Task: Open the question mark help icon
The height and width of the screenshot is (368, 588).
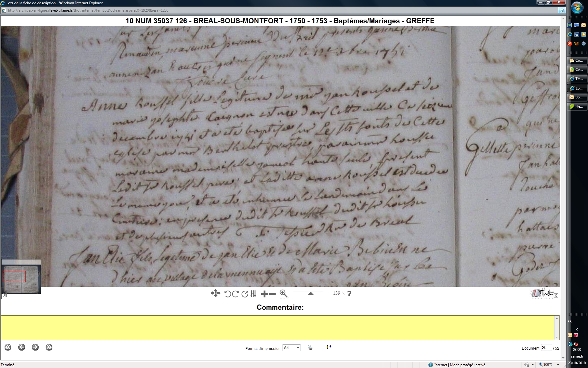Action: (x=349, y=293)
